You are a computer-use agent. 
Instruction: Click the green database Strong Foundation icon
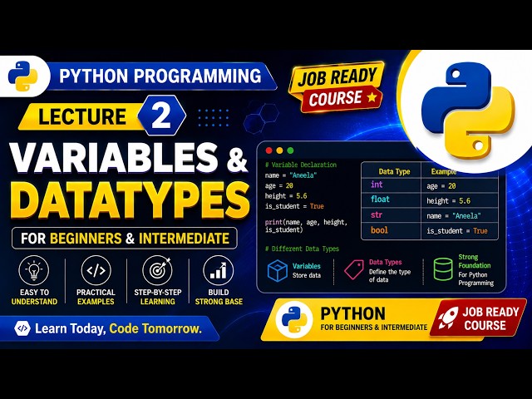pyautogui.click(x=443, y=269)
